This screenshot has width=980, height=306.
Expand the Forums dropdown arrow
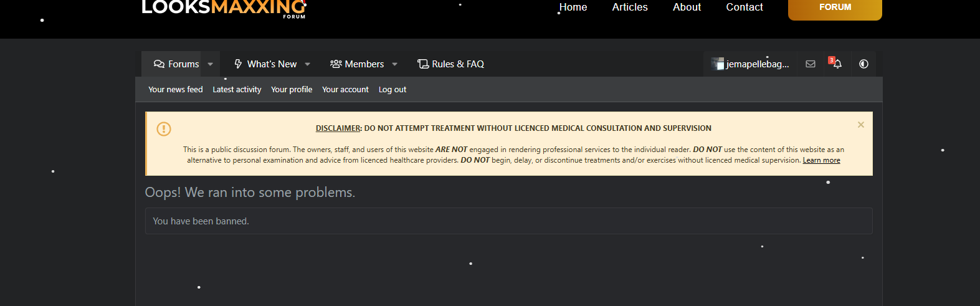tap(211, 64)
